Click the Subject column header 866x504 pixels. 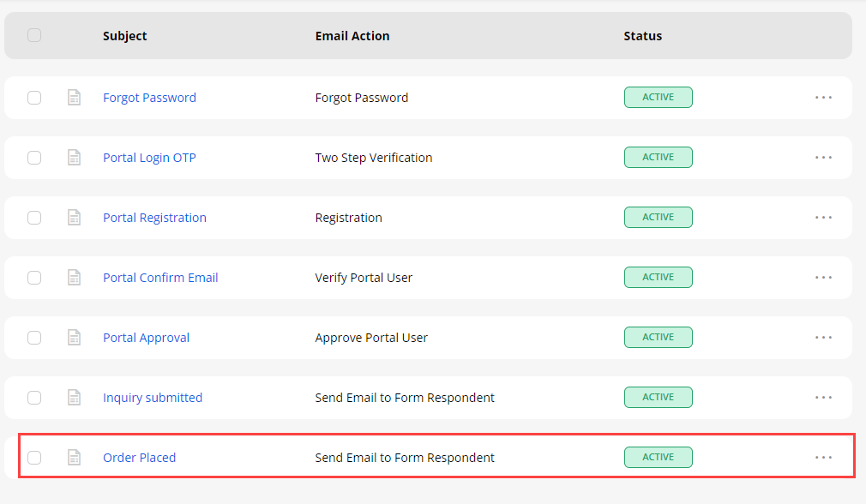tap(125, 36)
